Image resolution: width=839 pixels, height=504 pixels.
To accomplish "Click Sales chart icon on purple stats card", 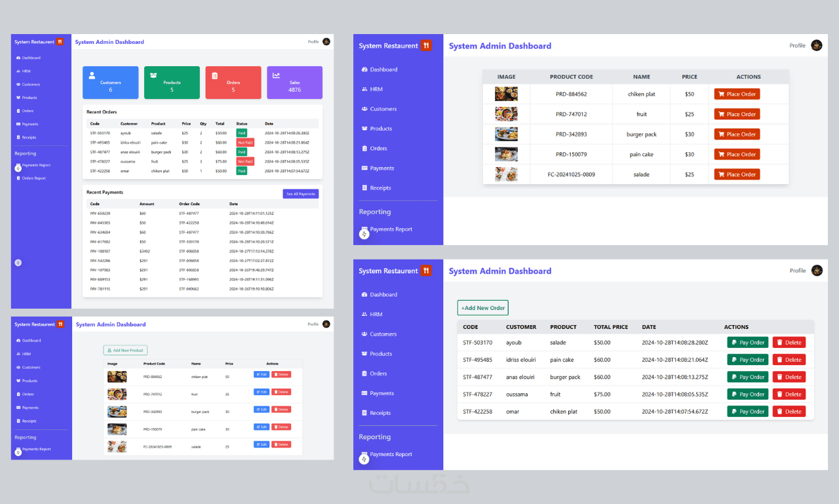I will point(276,75).
